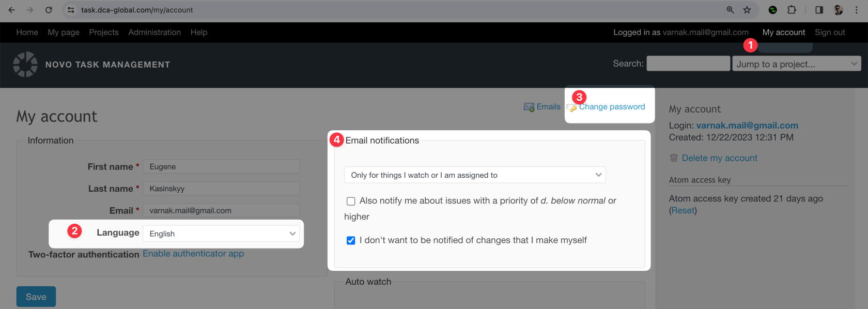This screenshot has width=868, height=309.
Task: Go to Projects in the top menu
Action: 104,32
